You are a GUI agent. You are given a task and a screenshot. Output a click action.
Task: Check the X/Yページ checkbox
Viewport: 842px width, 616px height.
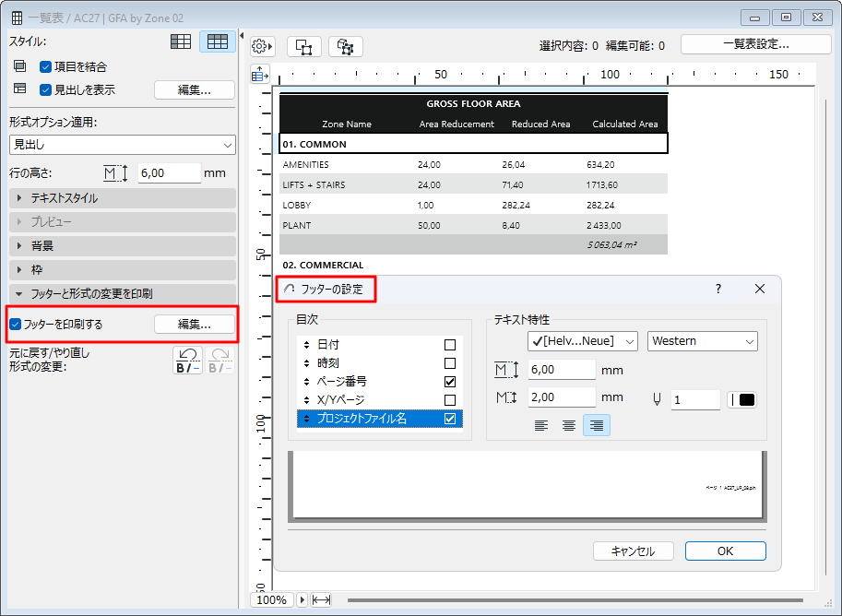click(450, 400)
